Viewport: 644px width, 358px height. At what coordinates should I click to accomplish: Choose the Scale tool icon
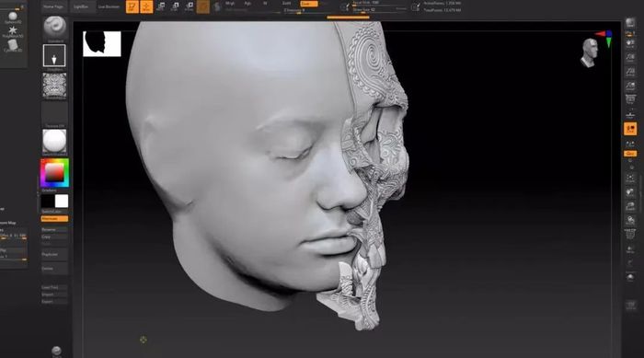tap(176, 6)
